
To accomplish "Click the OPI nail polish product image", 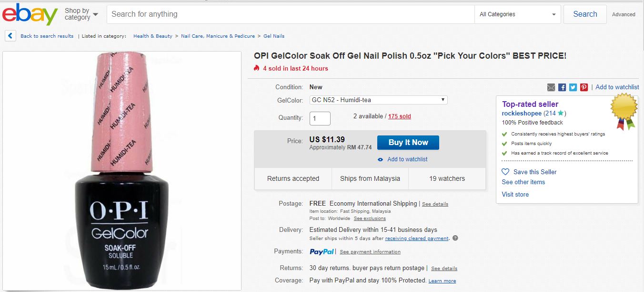I will click(x=122, y=170).
